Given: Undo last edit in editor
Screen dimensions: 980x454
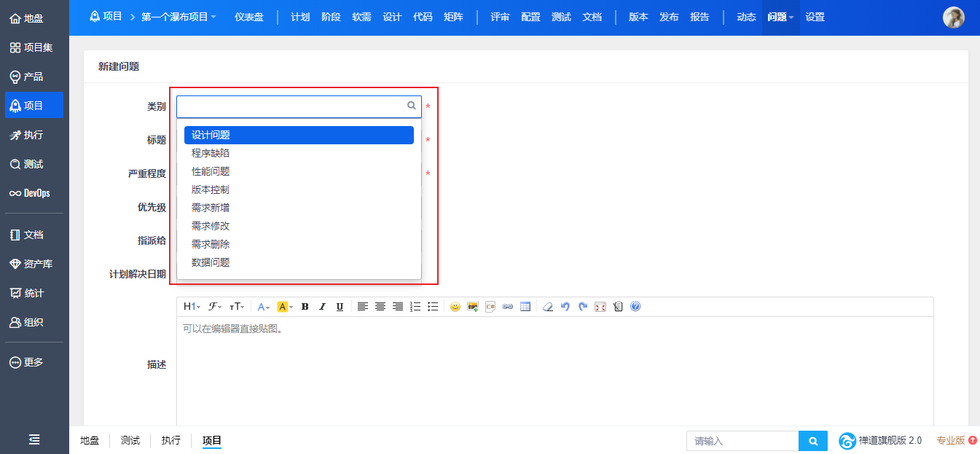Looking at the screenshot, I should 565,307.
